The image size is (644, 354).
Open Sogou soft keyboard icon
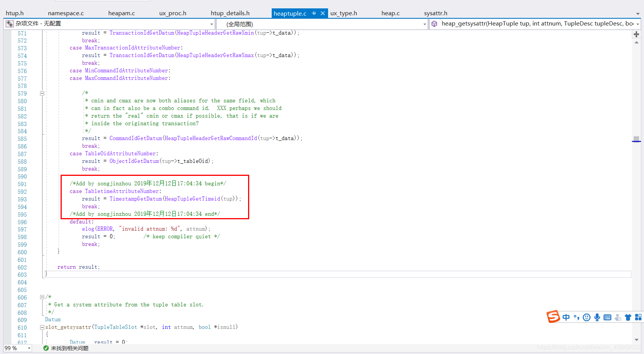pos(607,317)
